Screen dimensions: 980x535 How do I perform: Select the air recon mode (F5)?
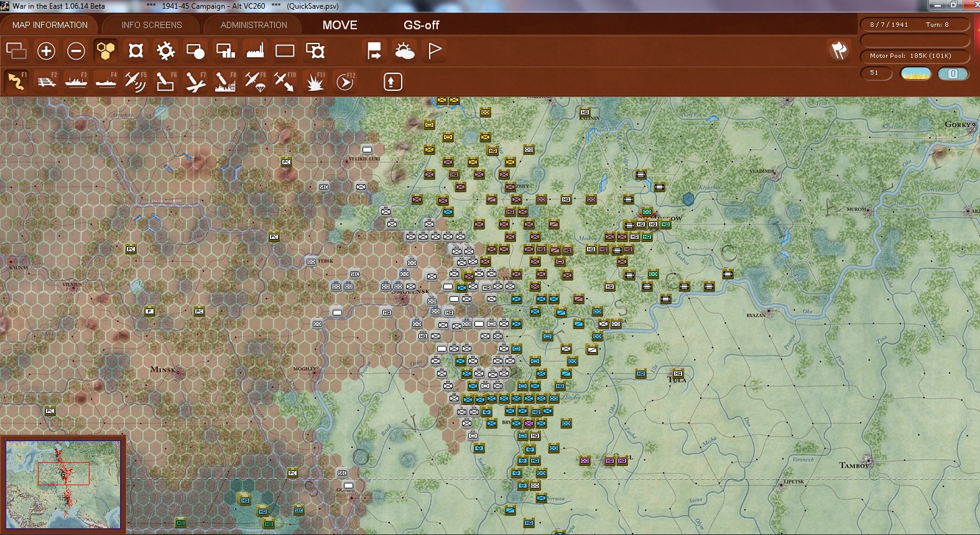[136, 81]
